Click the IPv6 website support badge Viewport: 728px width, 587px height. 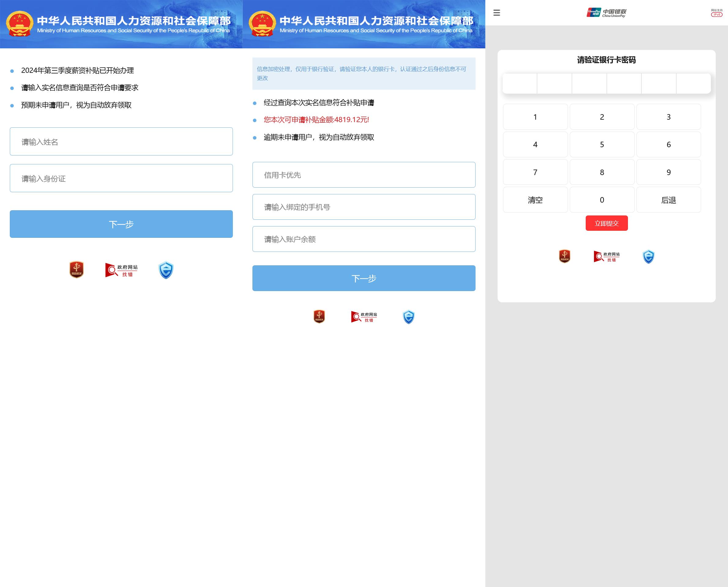point(716,13)
